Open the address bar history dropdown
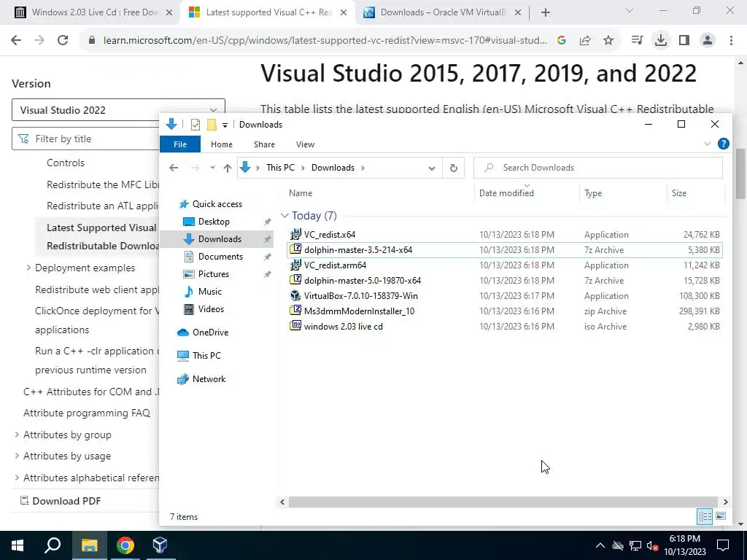The image size is (747, 560). click(x=432, y=168)
